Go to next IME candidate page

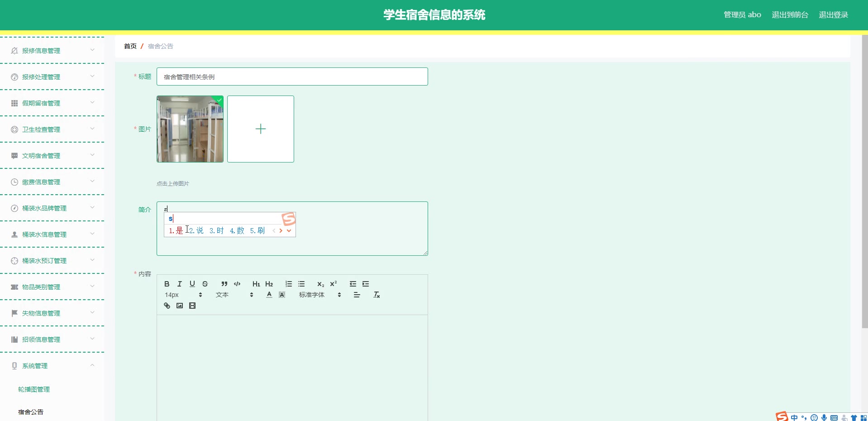tap(281, 230)
